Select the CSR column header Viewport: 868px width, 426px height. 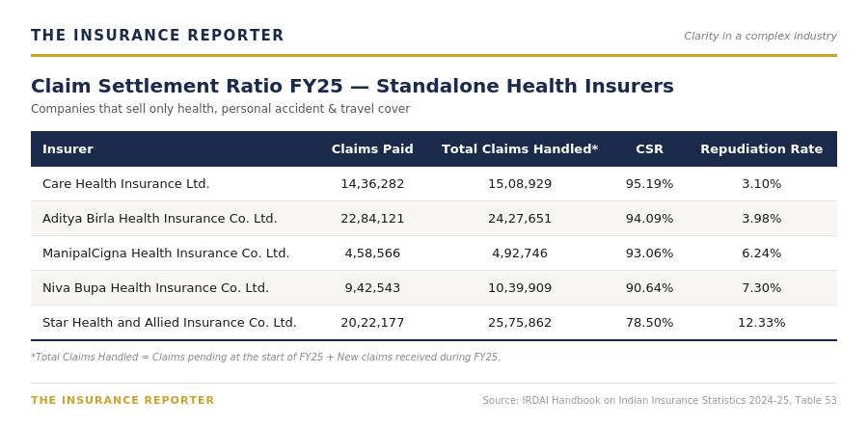click(649, 149)
